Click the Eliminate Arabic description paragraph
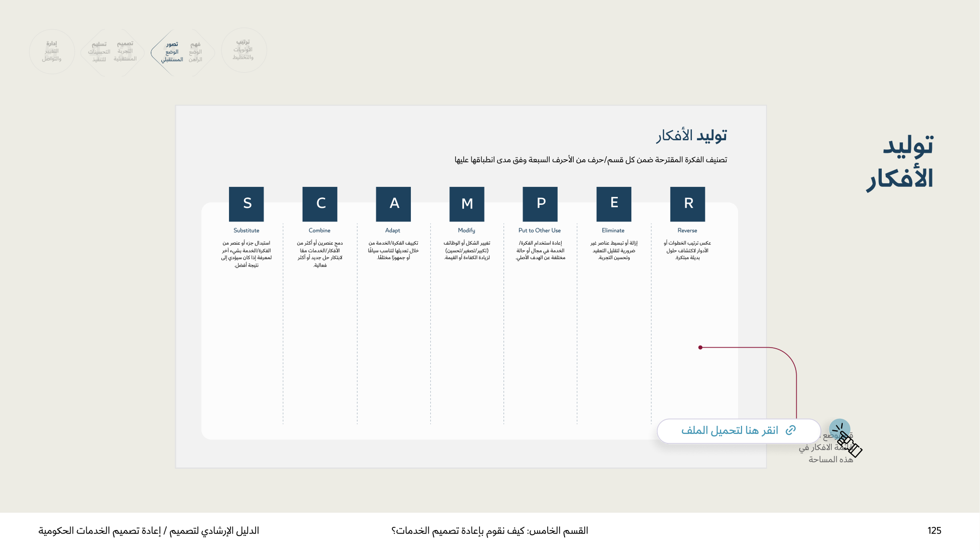980x551 pixels. 614,250
